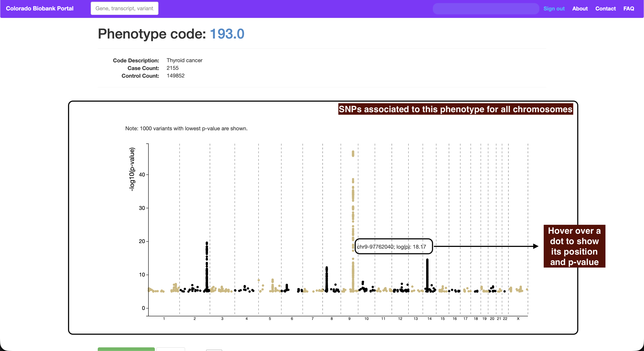Click the '1000 variants with lowest p-value' note
The image size is (644, 351).
186,128
